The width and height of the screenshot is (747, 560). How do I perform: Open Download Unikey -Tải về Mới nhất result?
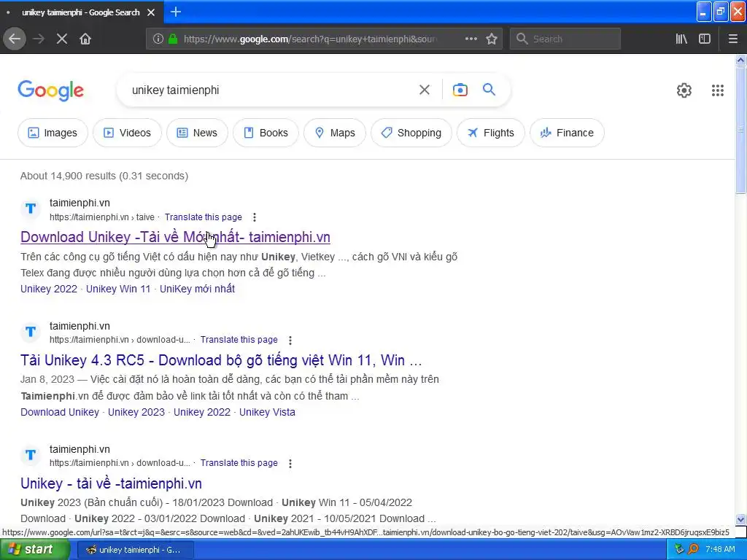[175, 237]
